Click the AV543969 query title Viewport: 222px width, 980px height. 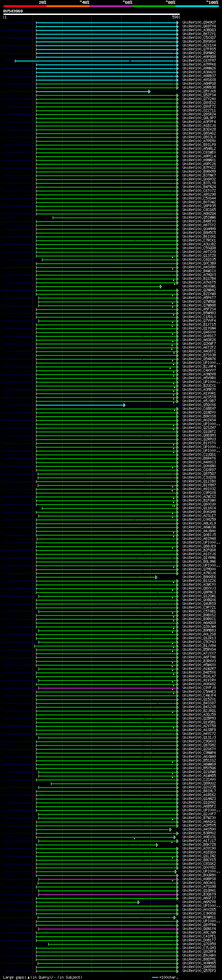[x=13, y=11]
